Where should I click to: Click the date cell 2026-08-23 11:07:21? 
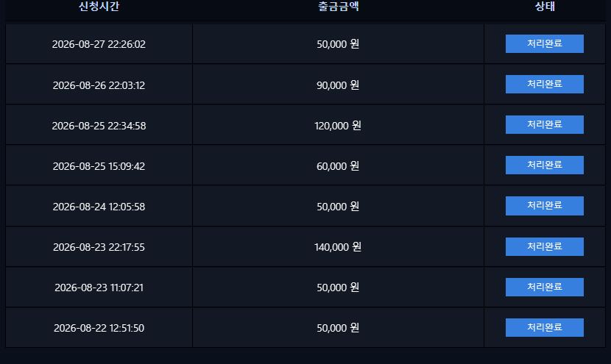click(99, 288)
